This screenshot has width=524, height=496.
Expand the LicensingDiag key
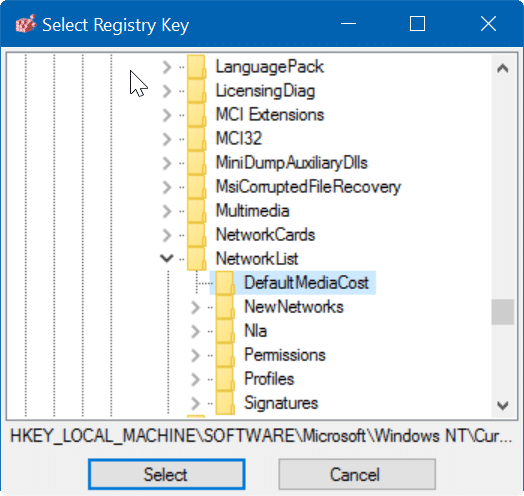(167, 91)
